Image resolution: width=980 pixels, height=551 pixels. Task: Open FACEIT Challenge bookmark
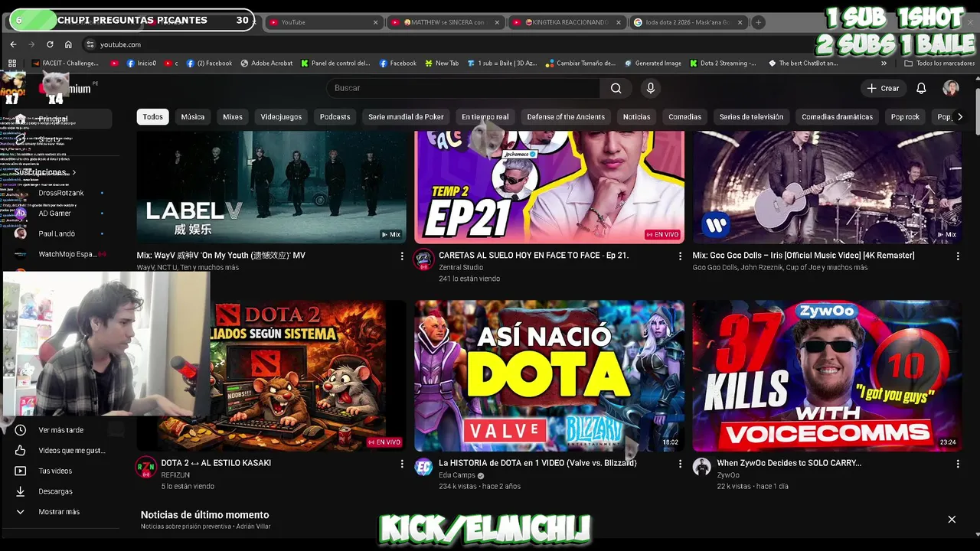[66, 64]
